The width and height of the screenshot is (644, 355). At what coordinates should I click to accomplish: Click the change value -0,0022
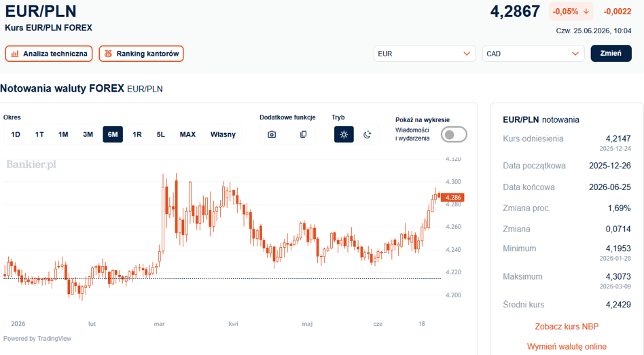[618, 12]
